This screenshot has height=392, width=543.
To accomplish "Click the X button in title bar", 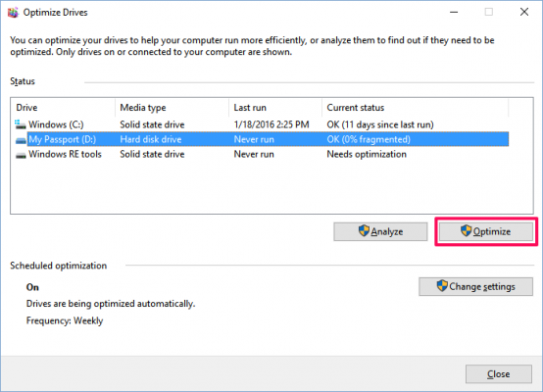I will [524, 12].
